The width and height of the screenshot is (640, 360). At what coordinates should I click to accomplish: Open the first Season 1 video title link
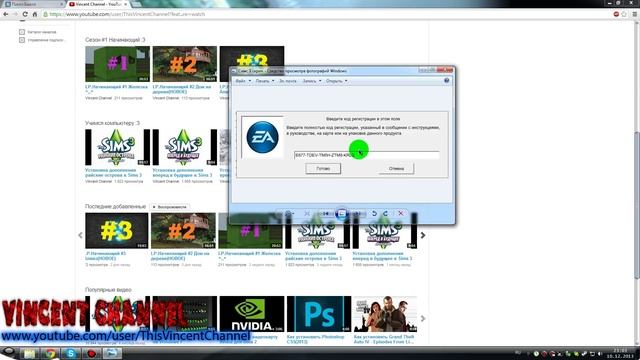[x=116, y=89]
